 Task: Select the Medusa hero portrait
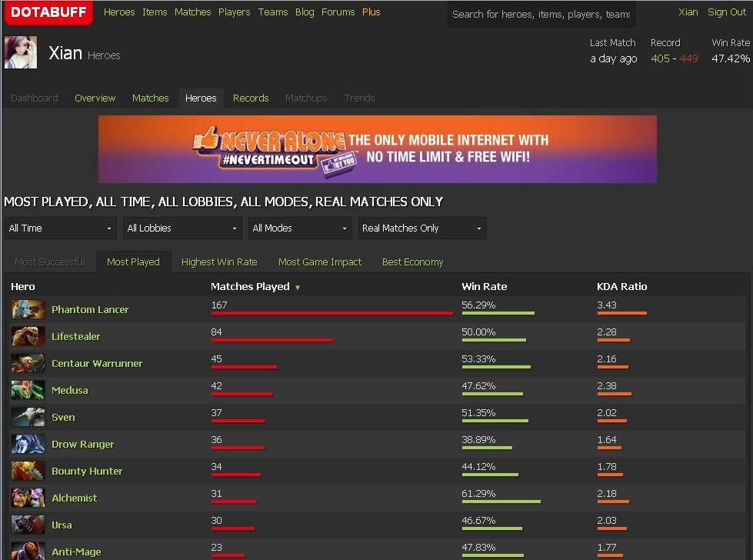[x=28, y=391]
